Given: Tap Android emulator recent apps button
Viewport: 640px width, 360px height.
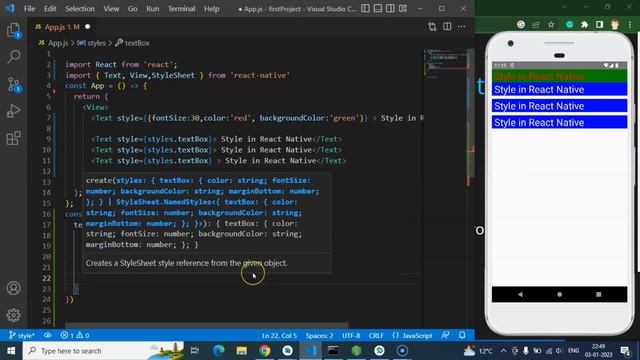Looking at the screenshot, I should pyautogui.click(x=598, y=294).
